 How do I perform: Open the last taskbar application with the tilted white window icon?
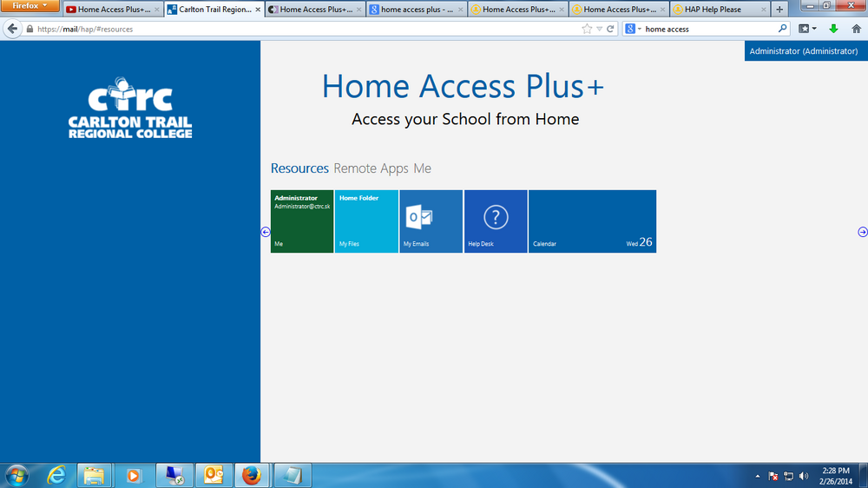click(x=293, y=475)
